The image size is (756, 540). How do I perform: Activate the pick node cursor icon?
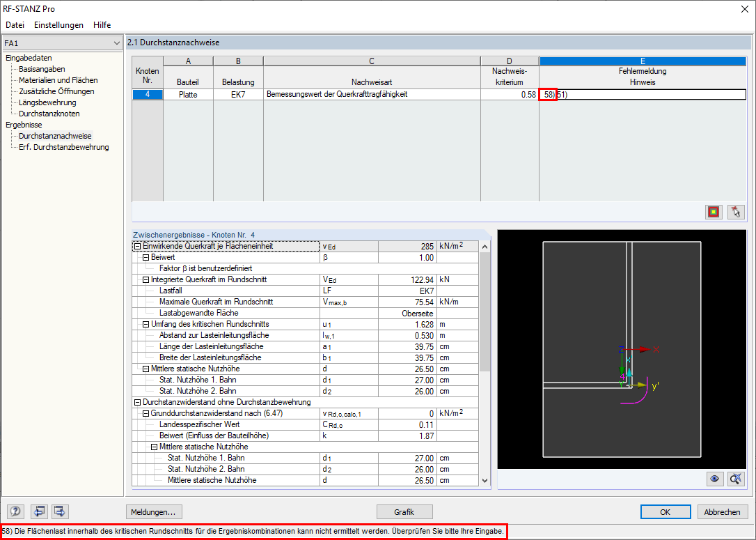click(735, 211)
